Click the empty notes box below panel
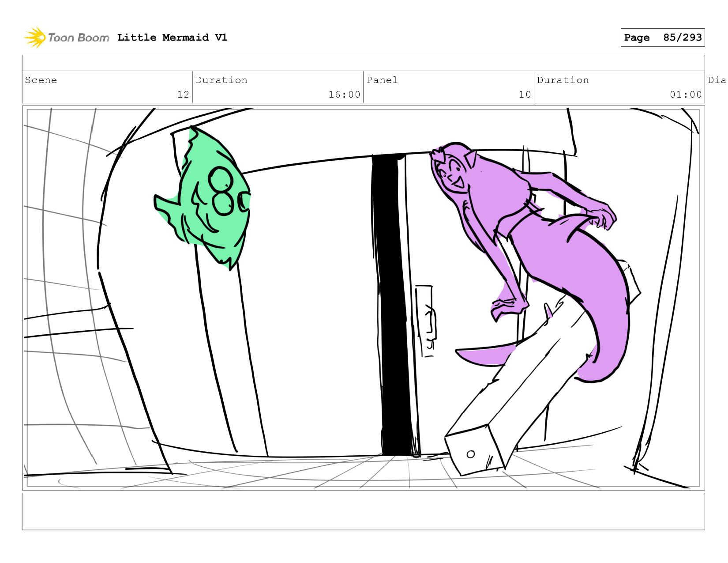728x563 pixels. coord(363,511)
